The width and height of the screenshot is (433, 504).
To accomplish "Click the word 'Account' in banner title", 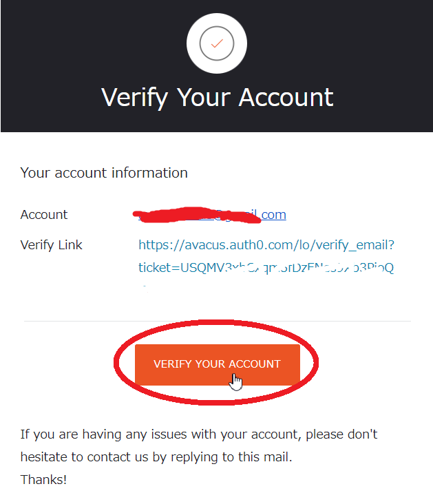I will click(x=286, y=97).
